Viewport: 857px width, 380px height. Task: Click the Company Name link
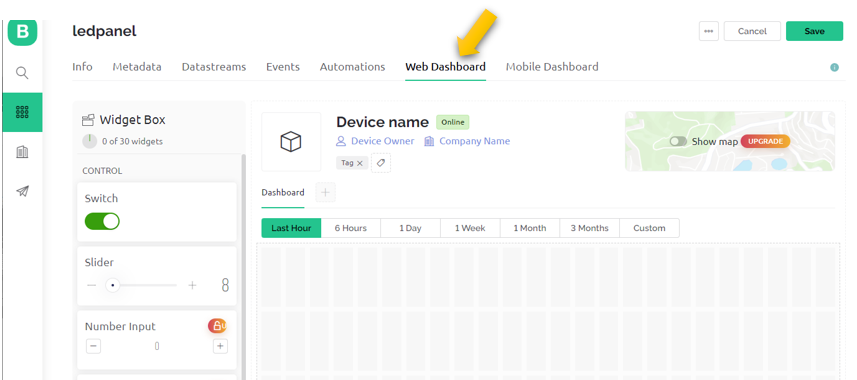pos(474,141)
